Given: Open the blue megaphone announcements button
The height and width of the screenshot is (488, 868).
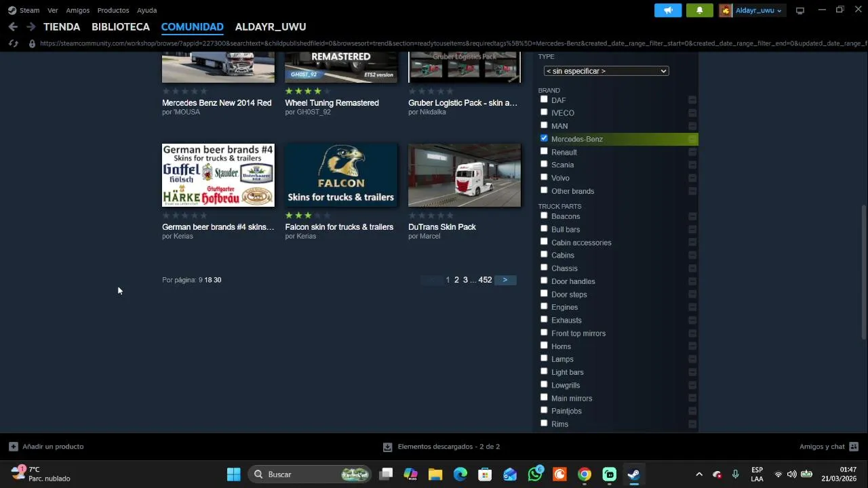Looking at the screenshot, I should click(x=668, y=10).
